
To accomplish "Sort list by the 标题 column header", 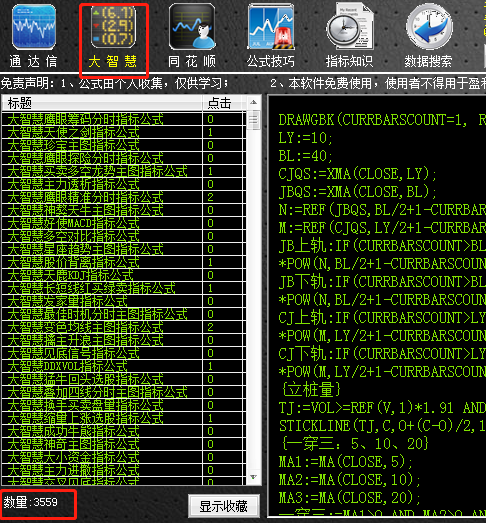I will [102, 103].
